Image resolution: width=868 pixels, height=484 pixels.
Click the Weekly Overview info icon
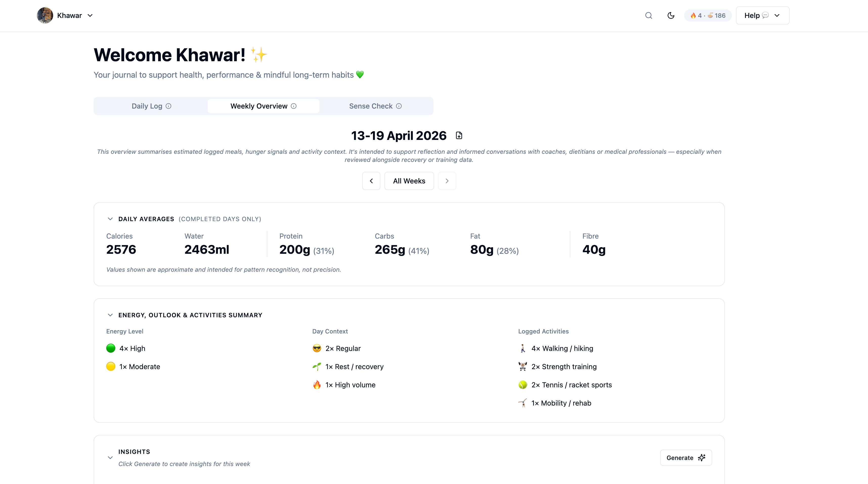point(293,106)
